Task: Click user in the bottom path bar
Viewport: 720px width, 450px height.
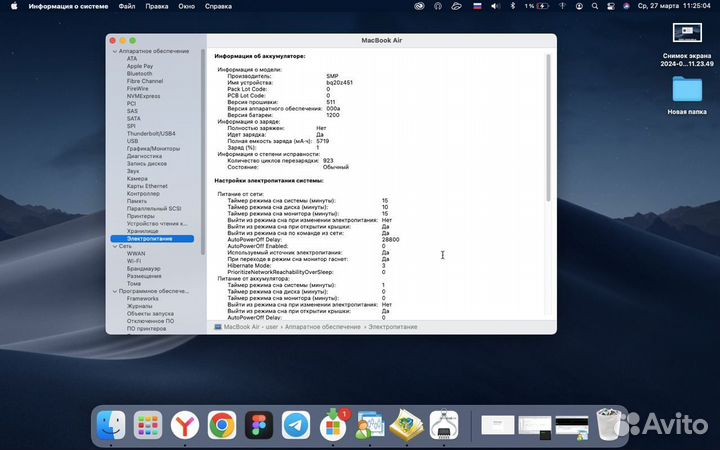Action: (x=272, y=327)
